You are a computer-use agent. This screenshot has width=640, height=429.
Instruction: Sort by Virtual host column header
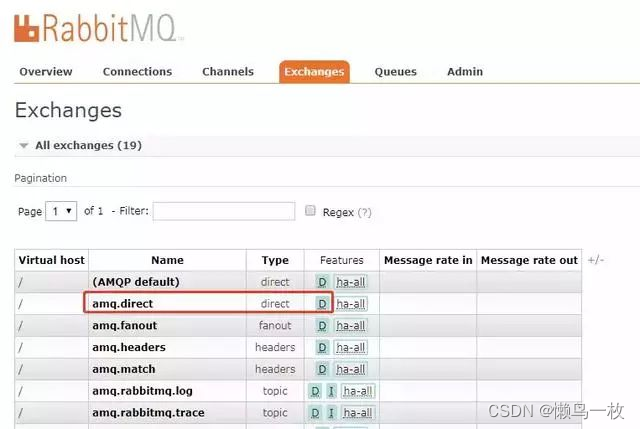51,260
